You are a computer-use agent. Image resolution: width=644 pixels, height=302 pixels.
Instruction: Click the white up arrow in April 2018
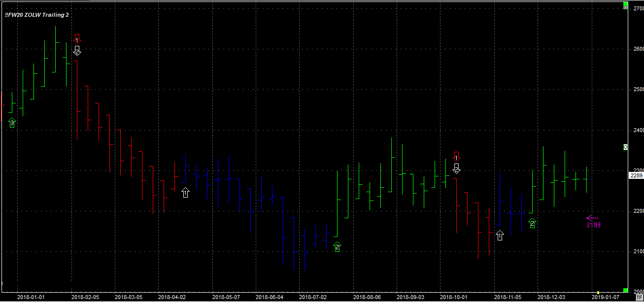point(185,193)
